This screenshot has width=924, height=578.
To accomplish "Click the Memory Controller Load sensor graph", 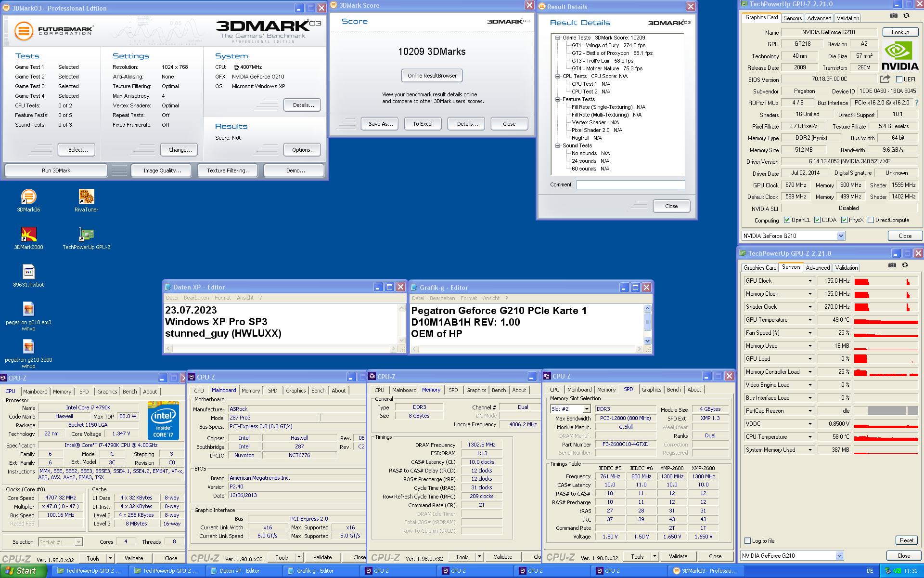I will click(x=885, y=372).
